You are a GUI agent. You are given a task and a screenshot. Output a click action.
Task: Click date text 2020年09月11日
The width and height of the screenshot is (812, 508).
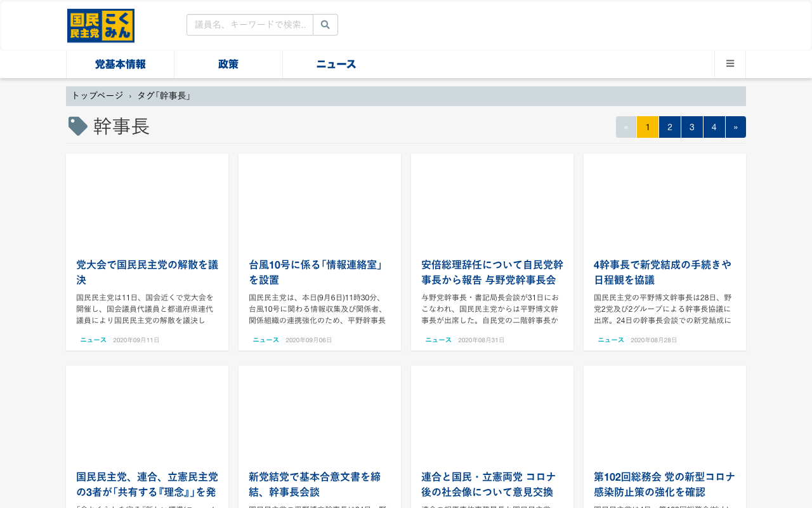coord(136,340)
